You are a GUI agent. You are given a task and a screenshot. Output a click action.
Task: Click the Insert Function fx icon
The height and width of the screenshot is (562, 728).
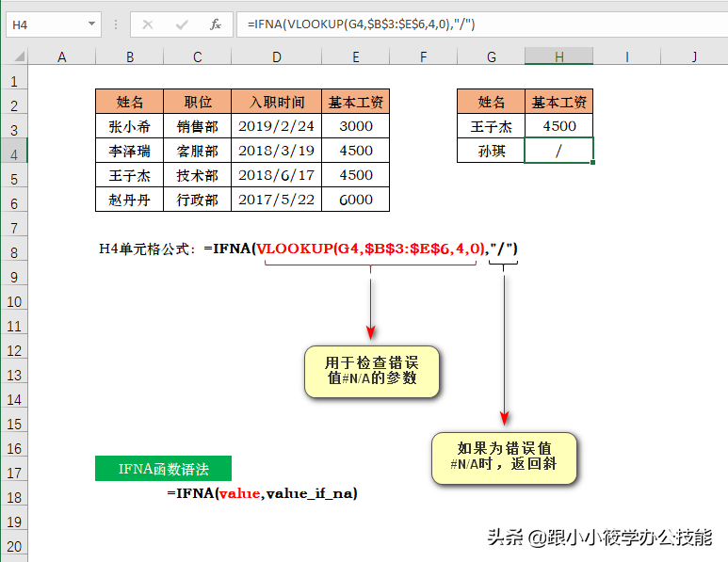tap(216, 24)
